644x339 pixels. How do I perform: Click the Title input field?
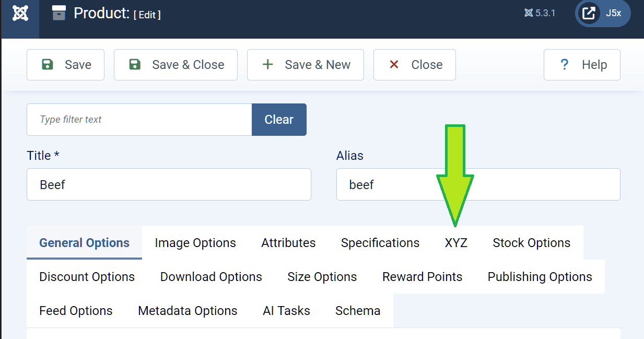(169, 184)
